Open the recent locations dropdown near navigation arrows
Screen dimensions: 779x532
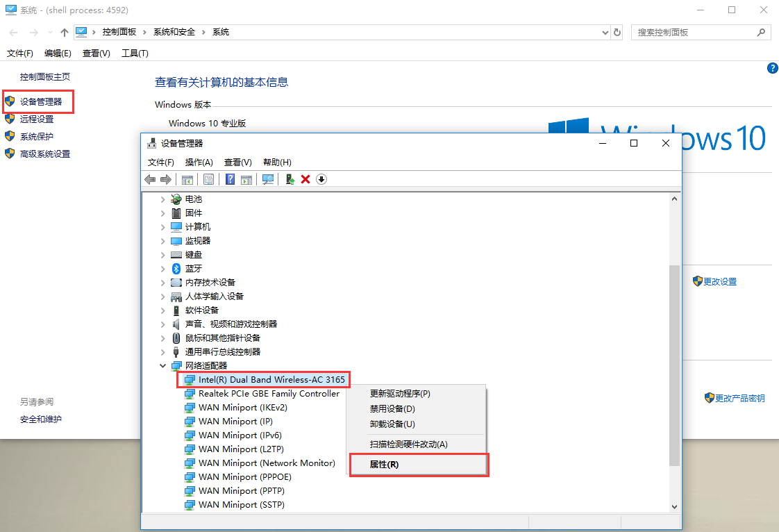pos(50,33)
